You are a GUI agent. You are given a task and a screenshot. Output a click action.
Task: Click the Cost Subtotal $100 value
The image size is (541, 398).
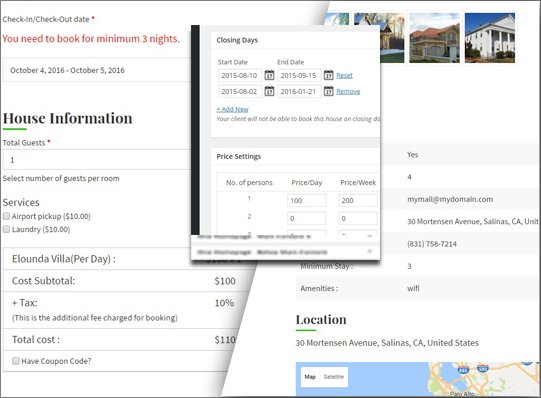click(225, 281)
